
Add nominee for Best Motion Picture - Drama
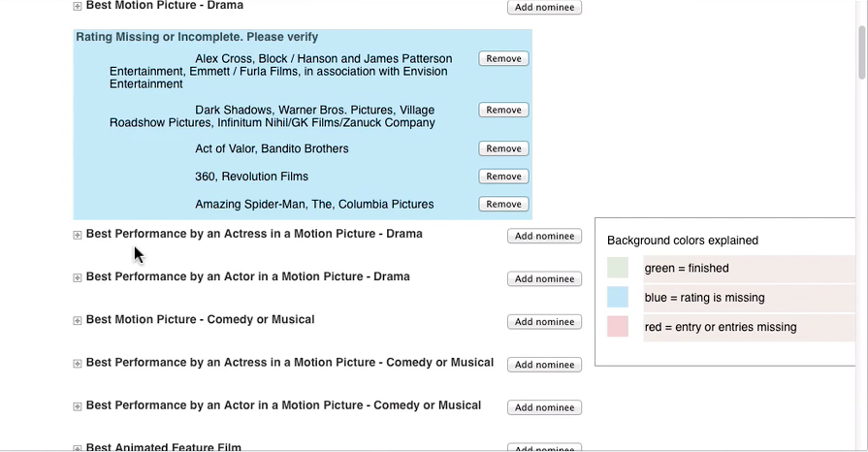tap(544, 8)
